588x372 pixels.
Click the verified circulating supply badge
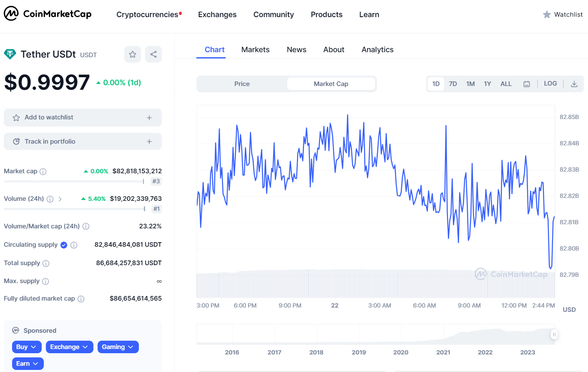tap(64, 245)
